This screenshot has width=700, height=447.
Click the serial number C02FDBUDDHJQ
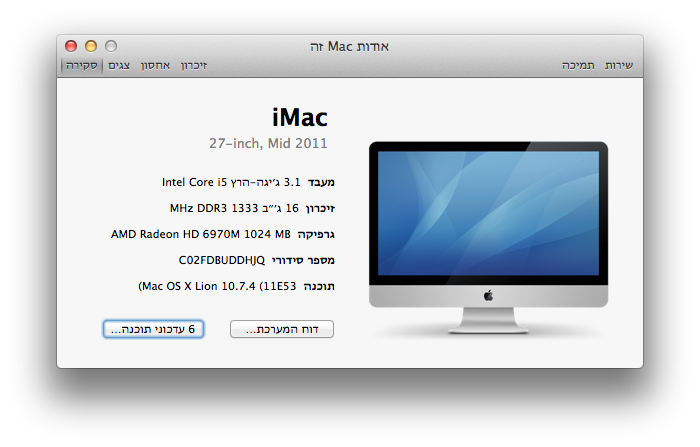coord(221,260)
